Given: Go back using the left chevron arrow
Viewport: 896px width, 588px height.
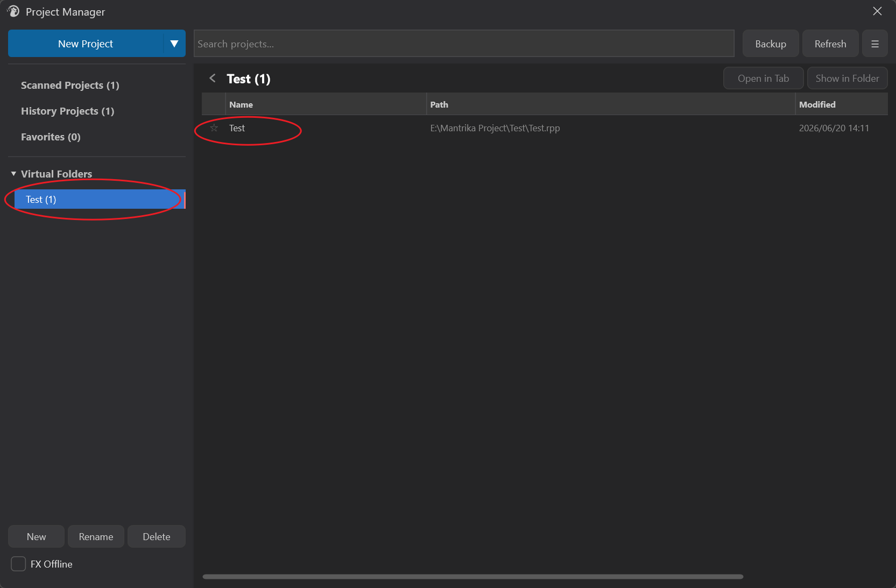Looking at the screenshot, I should point(213,79).
